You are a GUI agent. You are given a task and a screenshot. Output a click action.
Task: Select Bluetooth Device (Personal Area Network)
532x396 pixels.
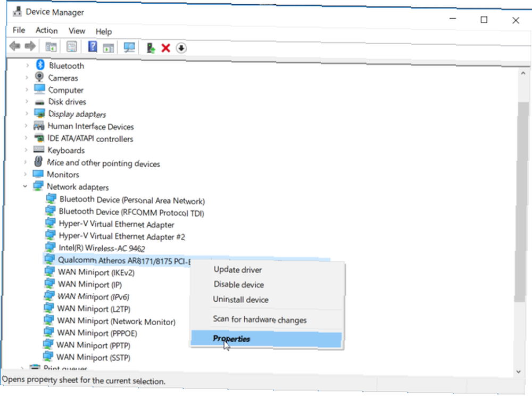(132, 200)
